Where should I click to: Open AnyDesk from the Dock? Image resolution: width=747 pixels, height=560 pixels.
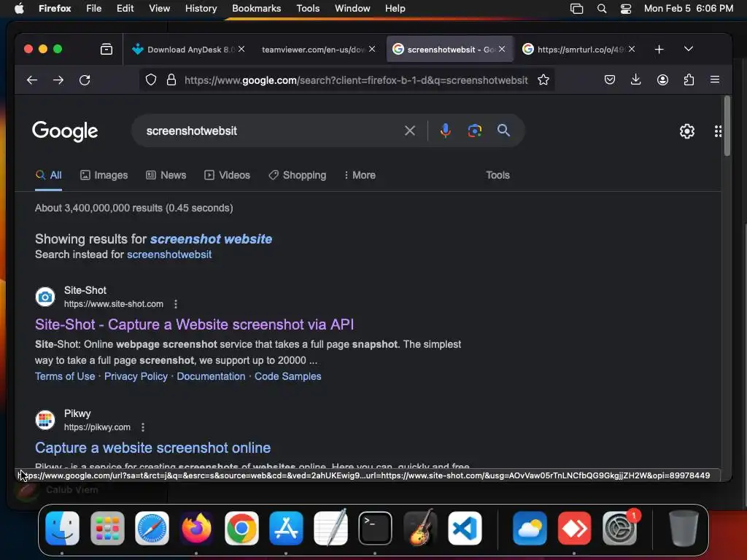click(575, 528)
